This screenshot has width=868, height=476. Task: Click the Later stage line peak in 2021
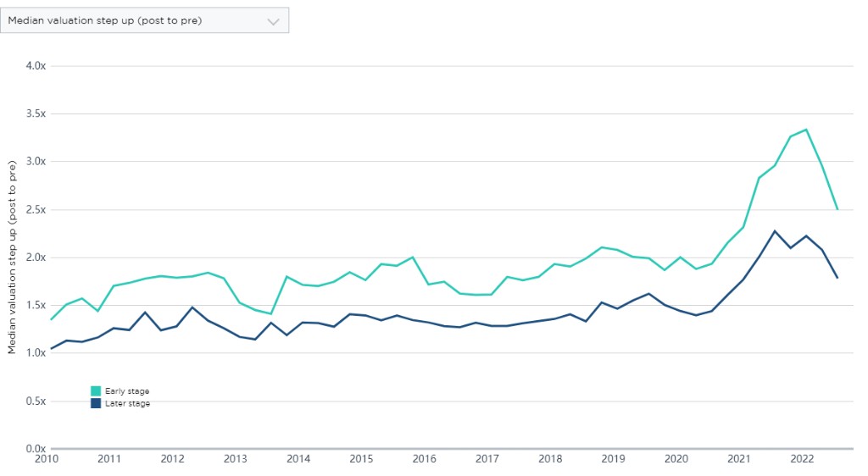(775, 230)
